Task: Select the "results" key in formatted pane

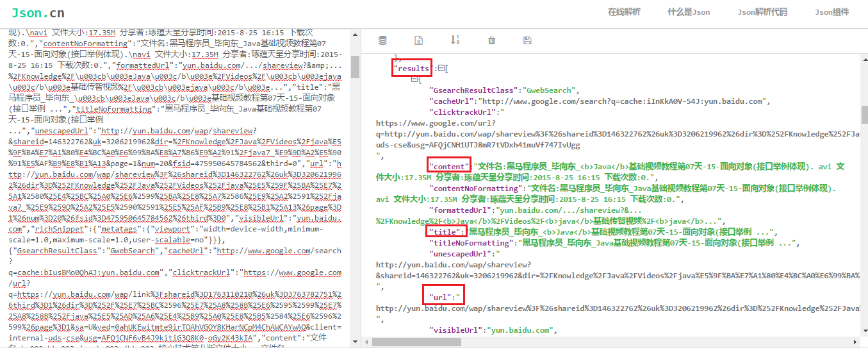Action: [412, 69]
